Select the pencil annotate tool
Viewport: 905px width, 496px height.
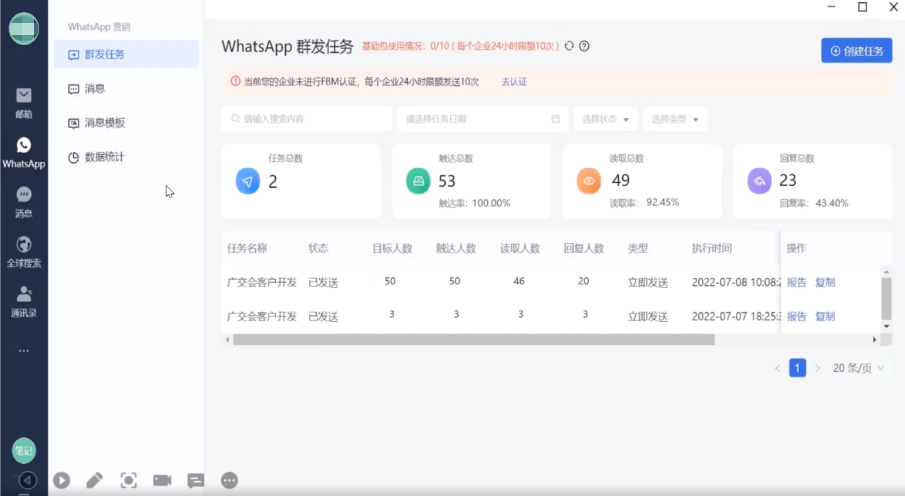coord(95,480)
